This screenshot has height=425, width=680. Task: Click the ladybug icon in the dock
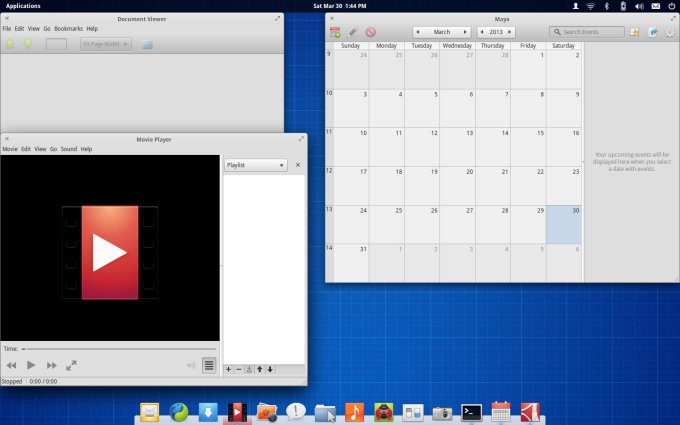point(384,412)
